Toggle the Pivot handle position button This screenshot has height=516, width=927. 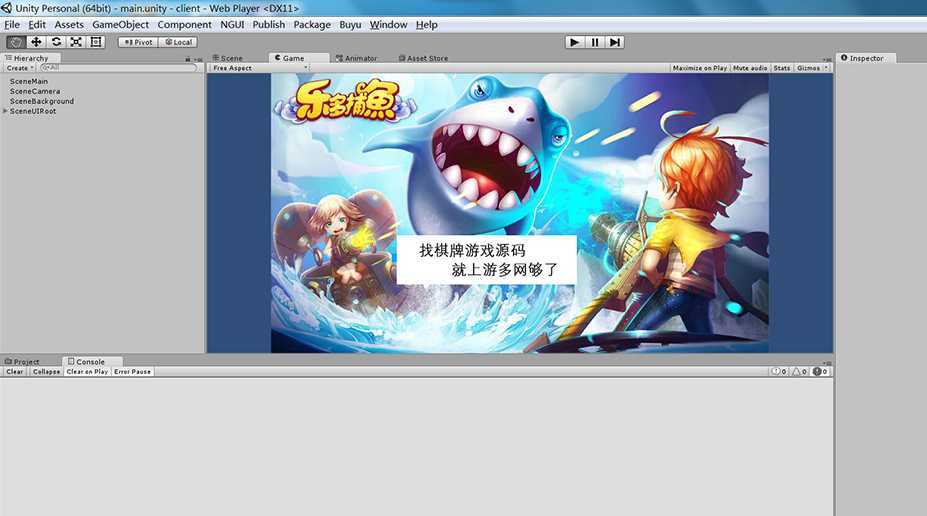(x=139, y=42)
